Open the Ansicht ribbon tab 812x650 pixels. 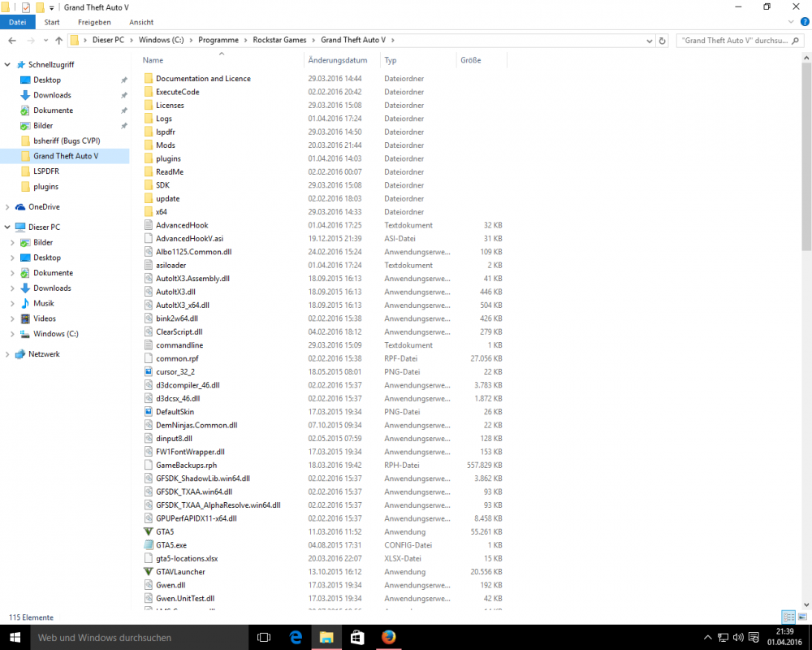point(141,22)
